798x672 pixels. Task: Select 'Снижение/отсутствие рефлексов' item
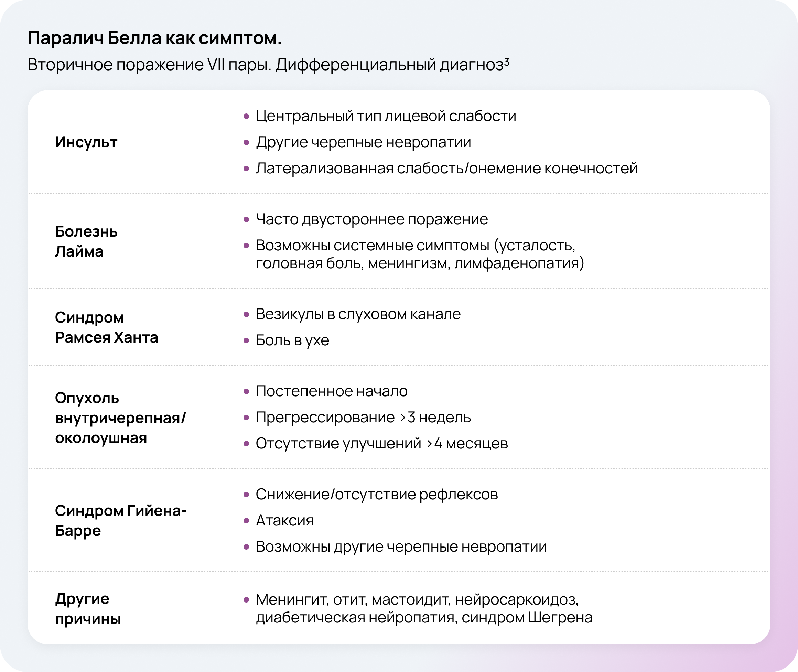click(376, 495)
